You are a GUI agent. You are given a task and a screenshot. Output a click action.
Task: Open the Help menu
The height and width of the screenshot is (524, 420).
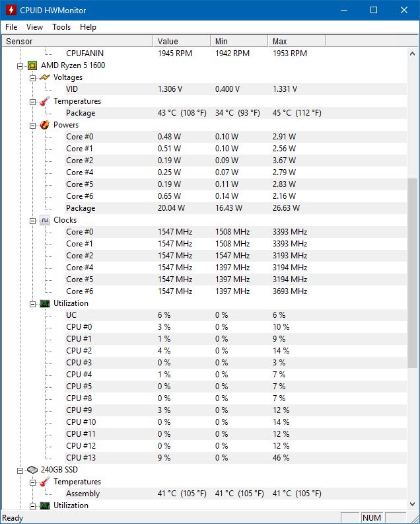(88, 27)
